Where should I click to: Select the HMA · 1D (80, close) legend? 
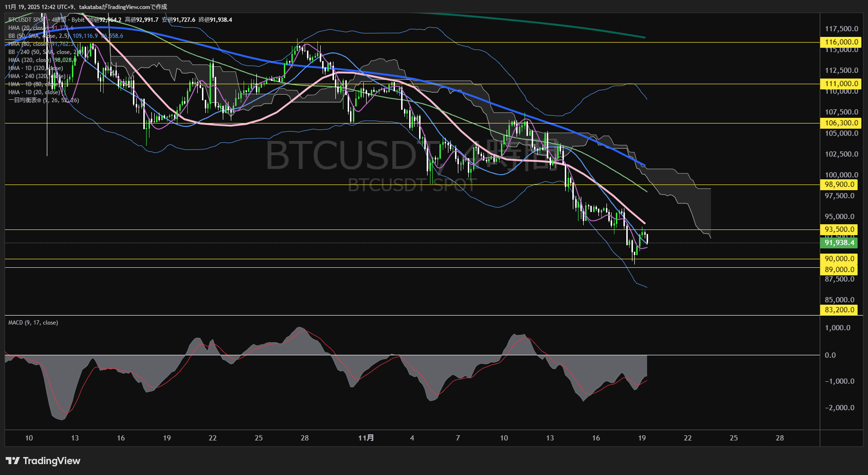(33, 84)
